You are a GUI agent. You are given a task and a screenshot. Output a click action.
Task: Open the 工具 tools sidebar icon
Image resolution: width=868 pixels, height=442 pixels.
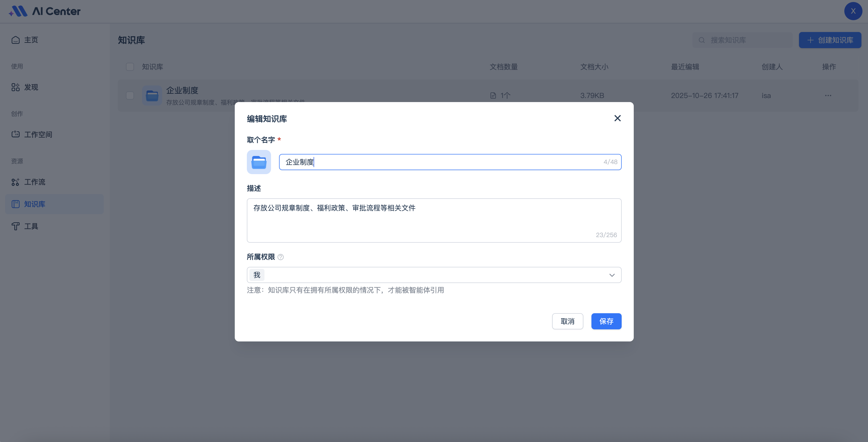[x=16, y=226]
